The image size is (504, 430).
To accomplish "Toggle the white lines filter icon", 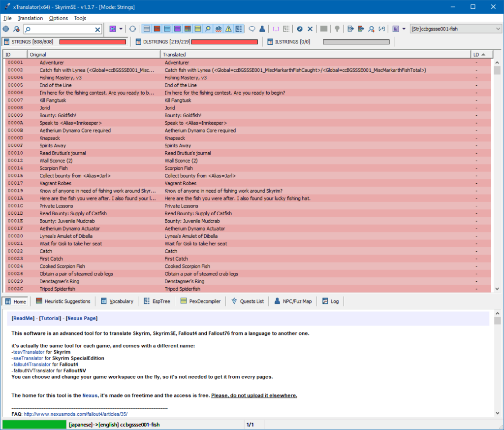I will coord(147,29).
